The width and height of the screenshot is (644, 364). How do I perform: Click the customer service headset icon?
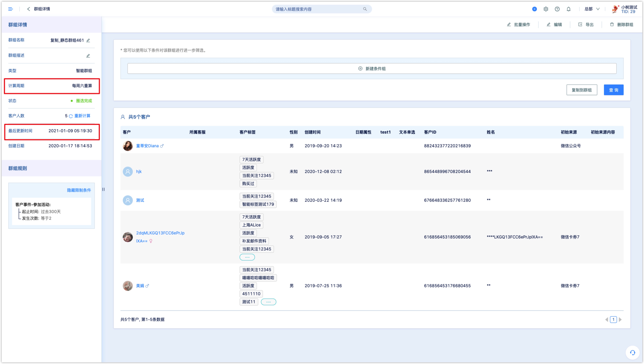[632, 352]
